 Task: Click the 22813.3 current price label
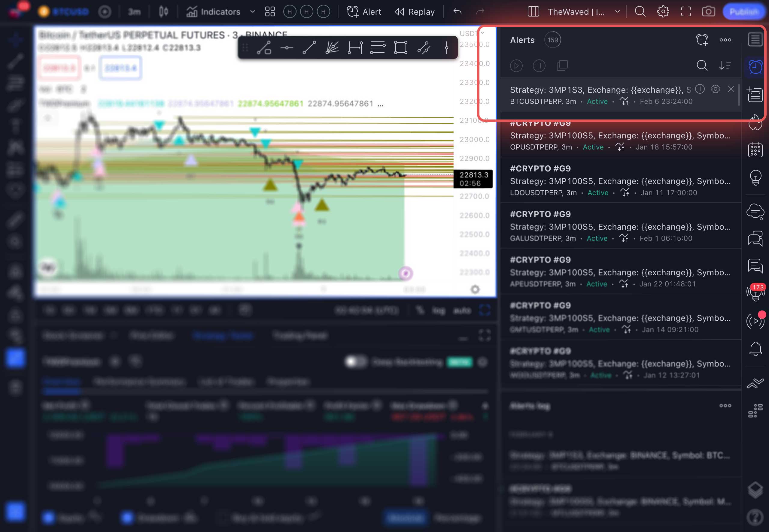click(473, 175)
